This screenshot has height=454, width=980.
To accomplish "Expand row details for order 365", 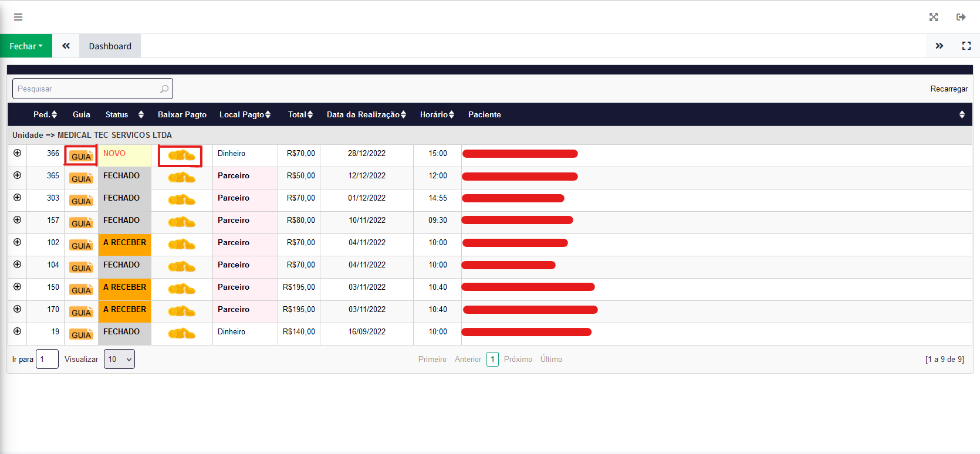I will [18, 175].
